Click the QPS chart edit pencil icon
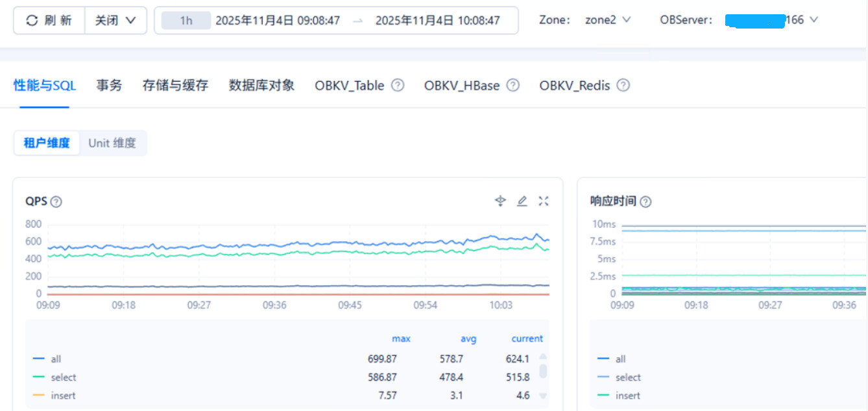 (522, 201)
